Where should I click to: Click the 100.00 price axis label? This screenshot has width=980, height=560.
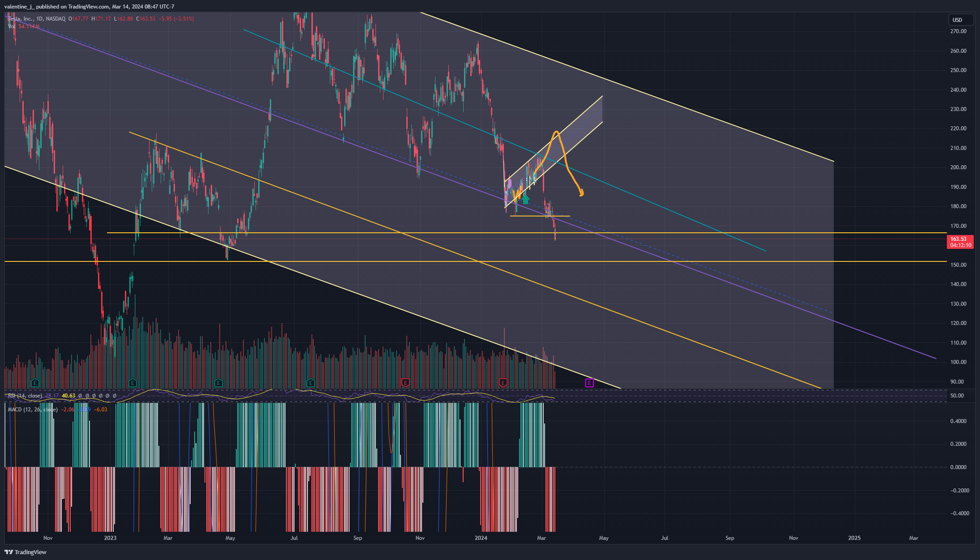[958, 362]
